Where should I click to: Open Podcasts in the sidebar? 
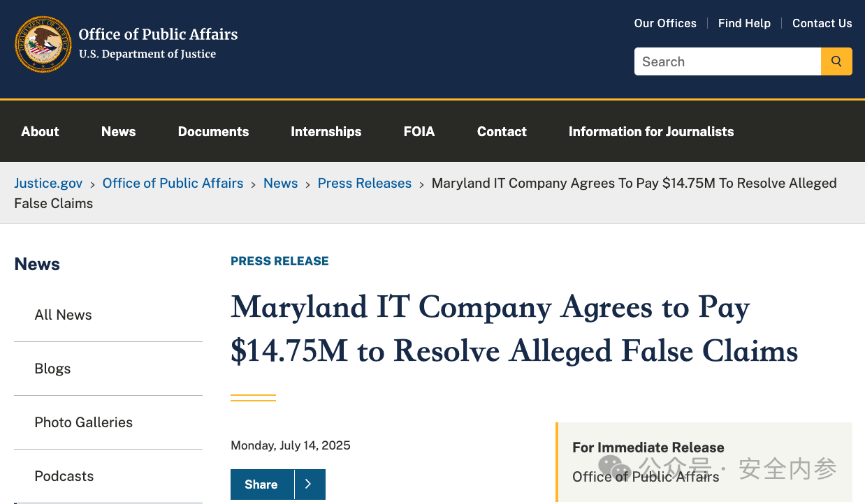64,476
